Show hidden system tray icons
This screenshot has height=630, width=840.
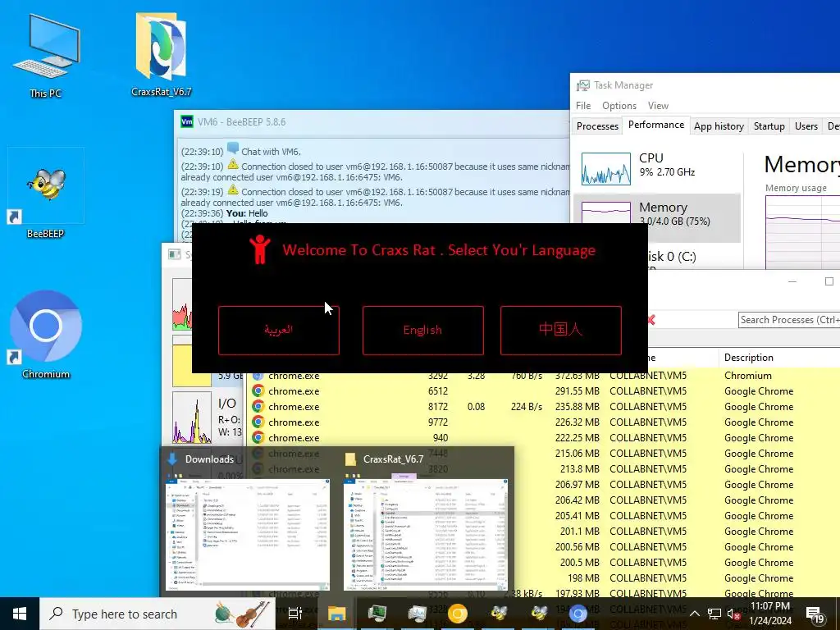(x=695, y=614)
